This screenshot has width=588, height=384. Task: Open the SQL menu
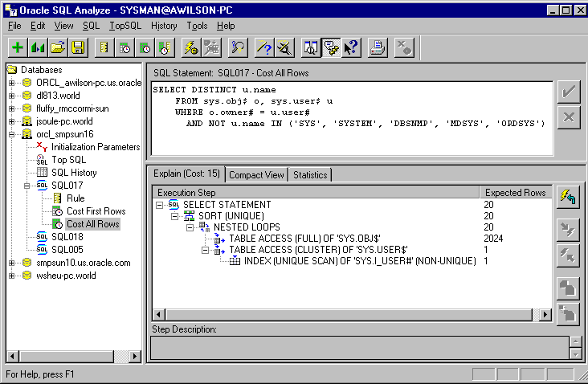coord(91,26)
